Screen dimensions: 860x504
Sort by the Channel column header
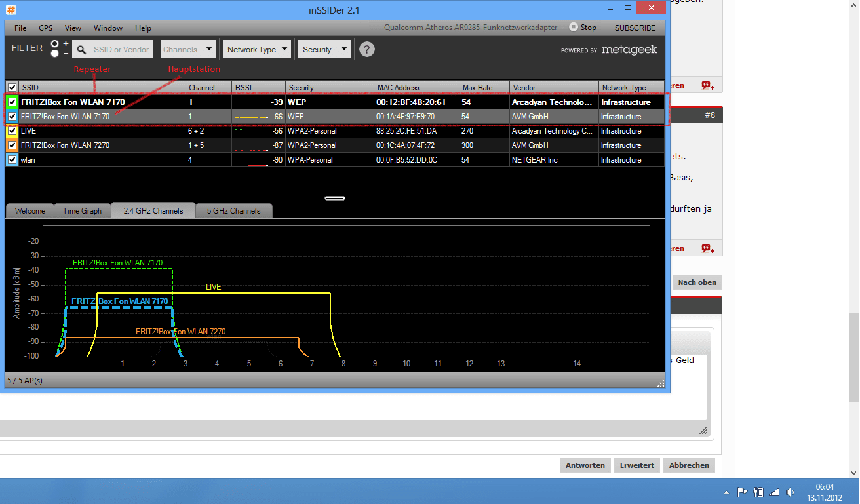(x=209, y=87)
